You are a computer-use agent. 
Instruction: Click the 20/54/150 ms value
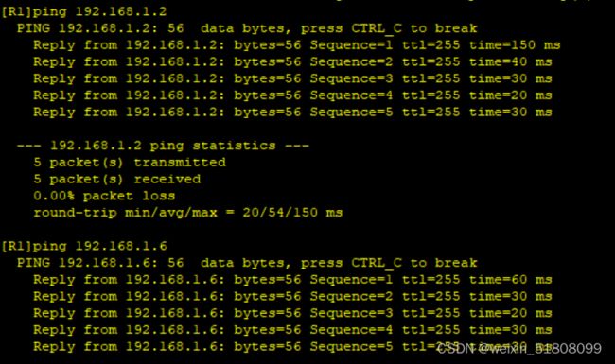pyautogui.click(x=292, y=213)
